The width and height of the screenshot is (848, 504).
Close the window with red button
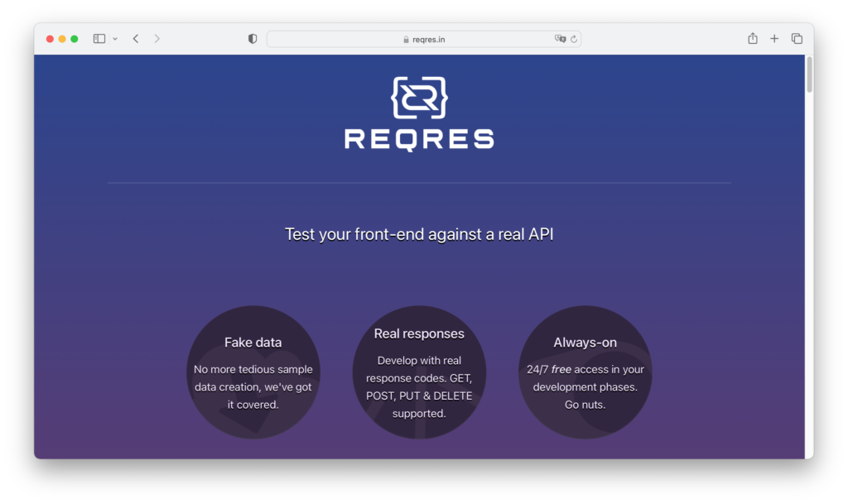tap(50, 39)
